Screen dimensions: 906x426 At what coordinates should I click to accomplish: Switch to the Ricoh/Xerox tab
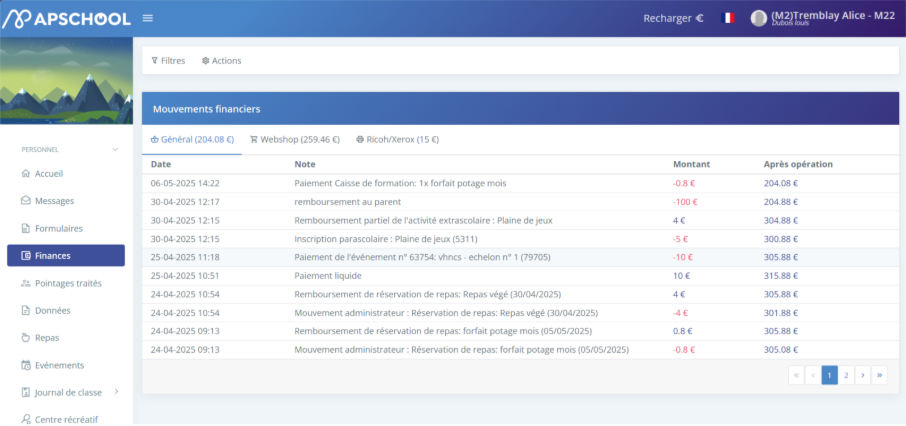[x=397, y=140]
